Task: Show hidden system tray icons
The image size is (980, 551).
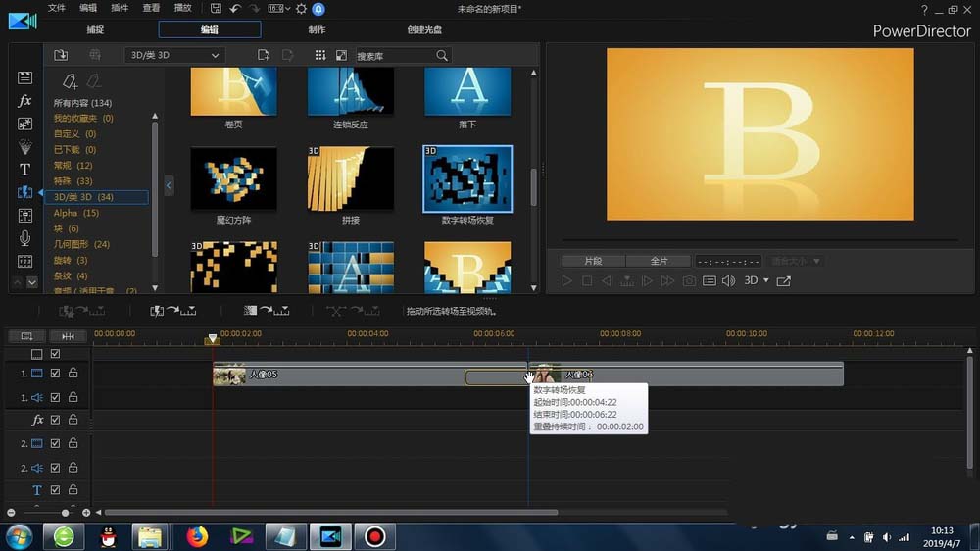Action: click(x=852, y=537)
